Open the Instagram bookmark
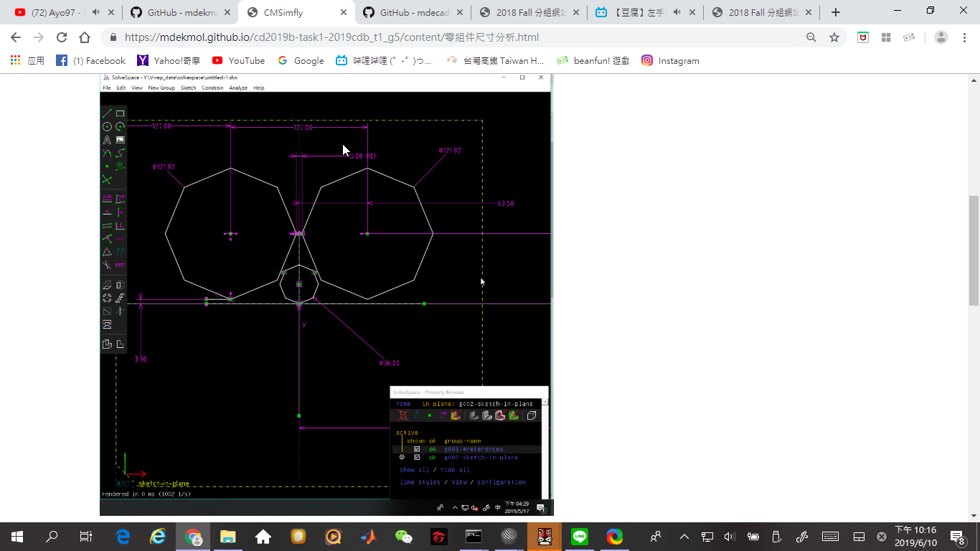This screenshot has height=551, width=980. coord(670,60)
